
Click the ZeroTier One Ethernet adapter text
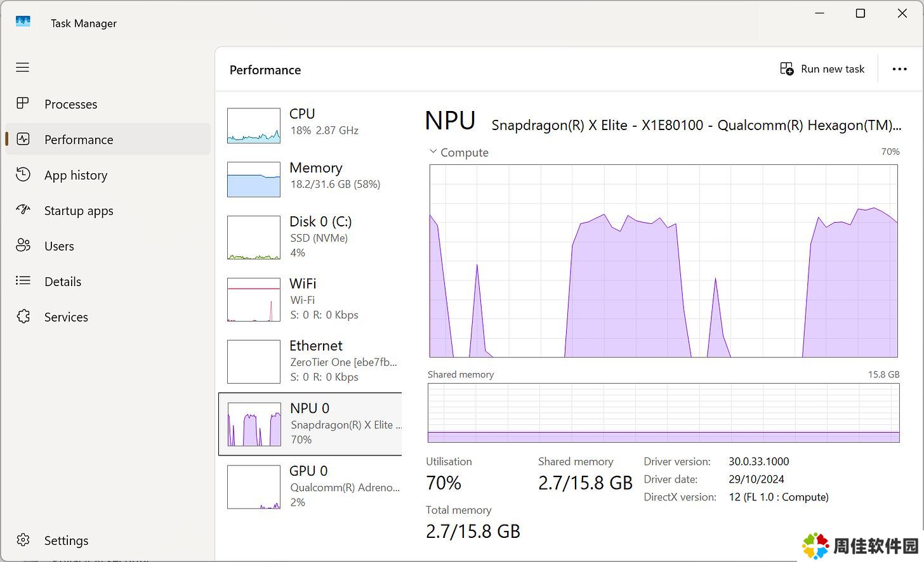(343, 362)
